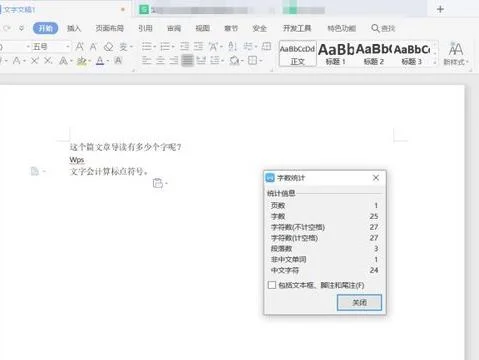
Task: Expand the font name dropdown arrow
Action: tap(28, 47)
